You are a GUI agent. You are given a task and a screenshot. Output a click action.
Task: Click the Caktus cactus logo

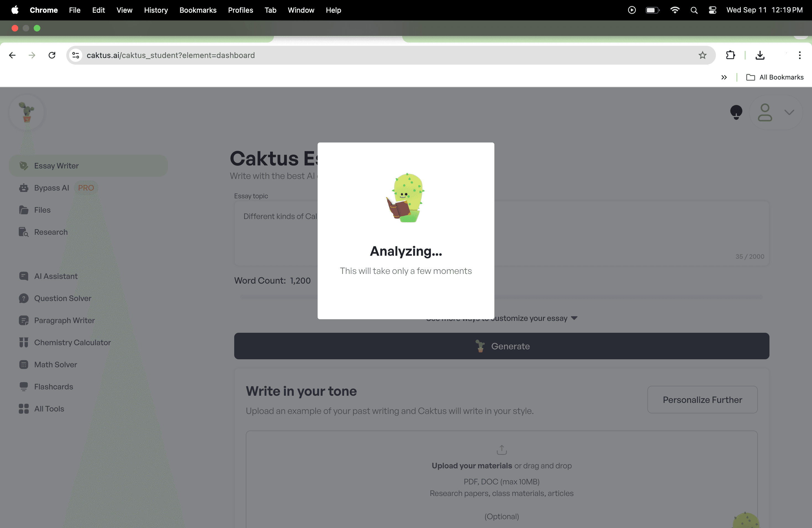(x=27, y=112)
